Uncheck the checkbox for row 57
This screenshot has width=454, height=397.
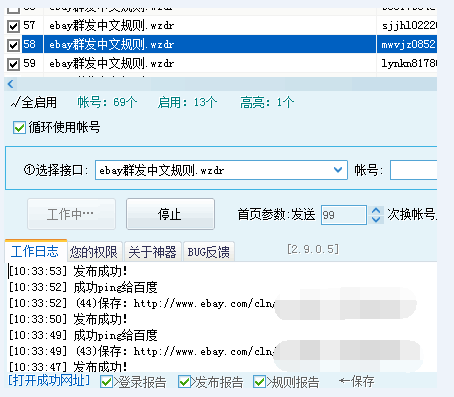pos(13,26)
